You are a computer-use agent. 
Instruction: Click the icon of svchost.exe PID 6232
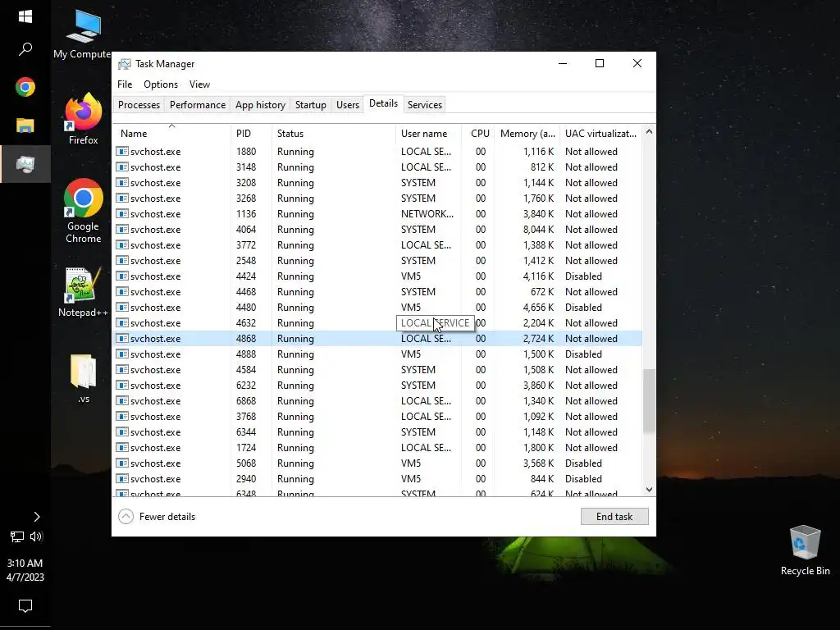click(x=122, y=386)
